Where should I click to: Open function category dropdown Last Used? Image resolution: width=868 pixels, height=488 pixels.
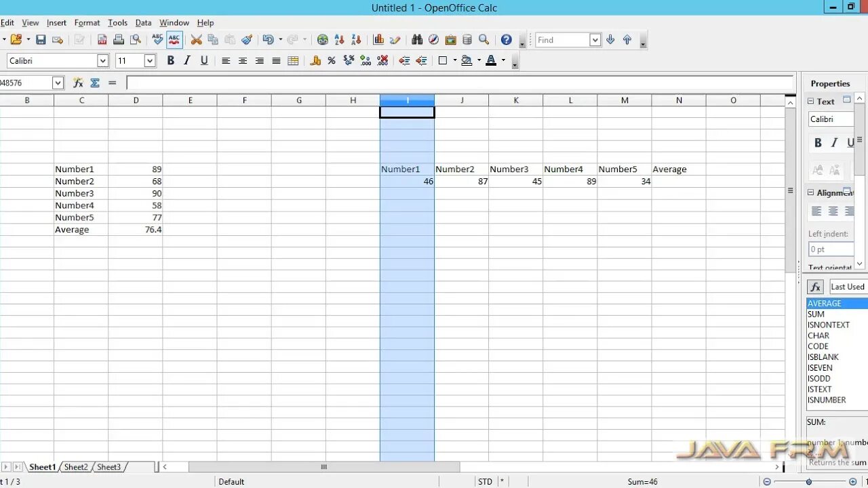click(x=848, y=287)
